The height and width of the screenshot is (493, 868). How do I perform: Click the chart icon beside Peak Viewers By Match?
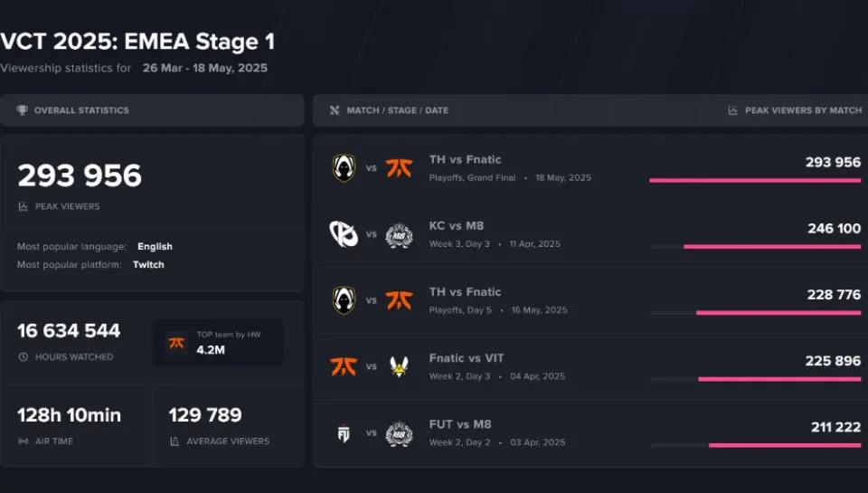[732, 110]
